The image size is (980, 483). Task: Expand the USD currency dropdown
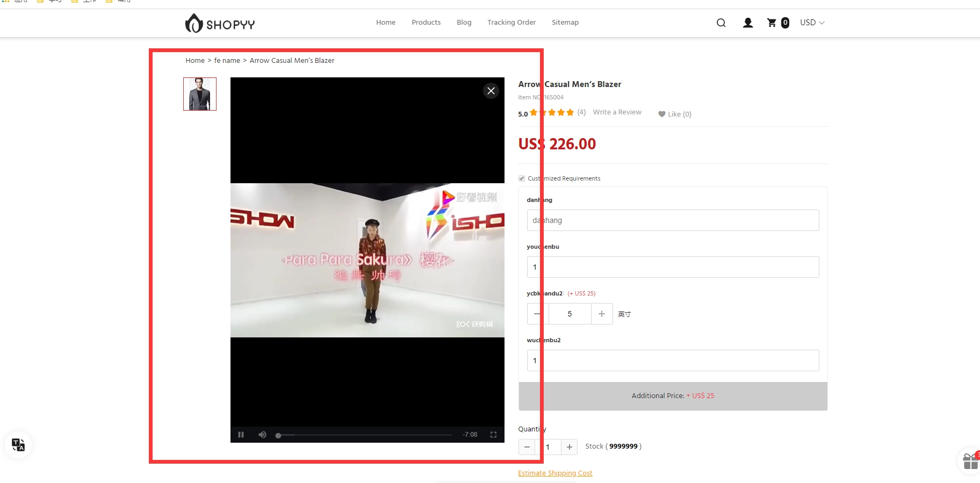pos(812,23)
